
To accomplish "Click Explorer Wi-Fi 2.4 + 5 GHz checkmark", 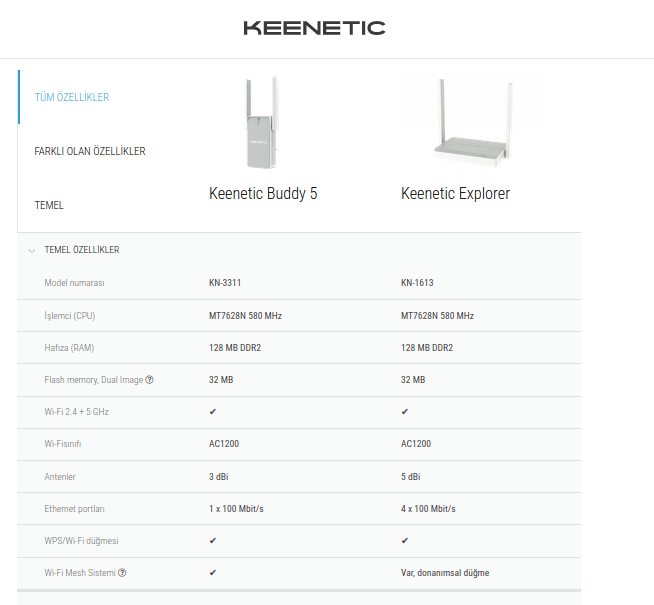I will (x=405, y=412).
